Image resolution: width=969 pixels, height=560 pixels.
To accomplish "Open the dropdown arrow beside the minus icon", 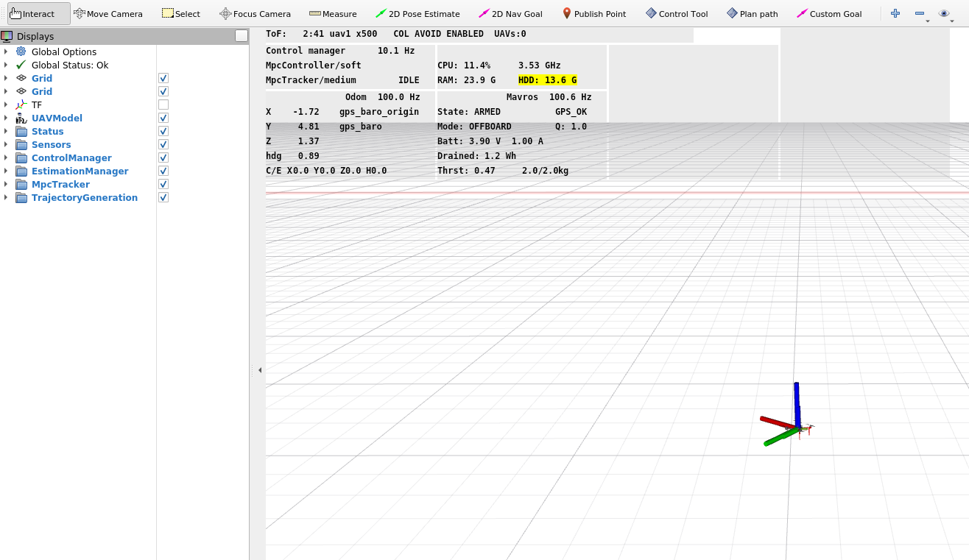I will coord(928,21).
